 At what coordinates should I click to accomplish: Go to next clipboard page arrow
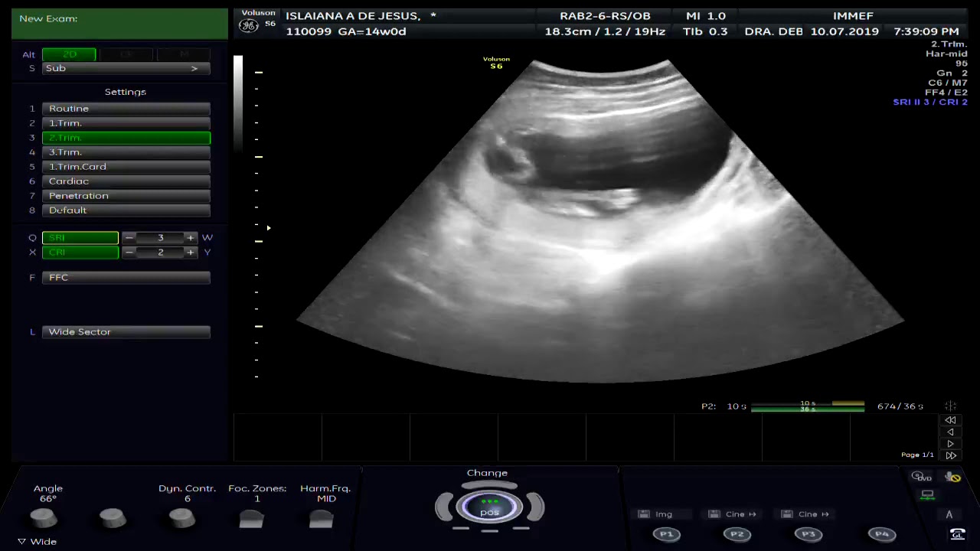point(950,444)
